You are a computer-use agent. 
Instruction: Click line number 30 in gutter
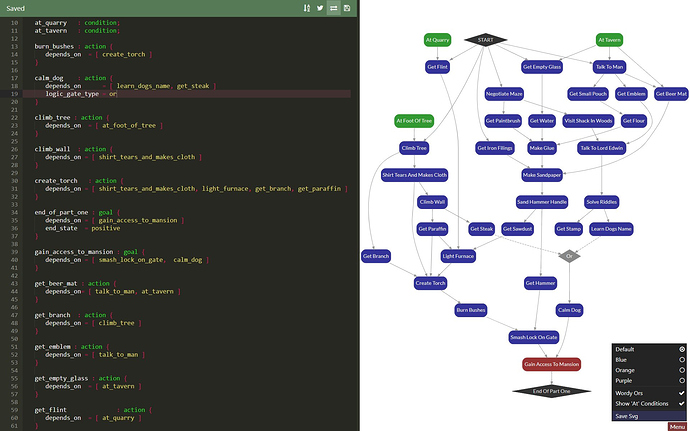point(15,181)
